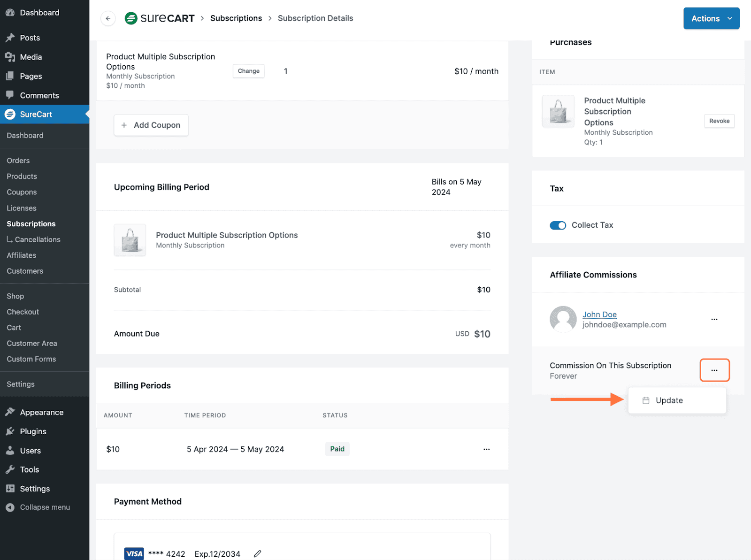Click the Appearance brush icon in sidebar
751x560 pixels.
[x=10, y=412]
